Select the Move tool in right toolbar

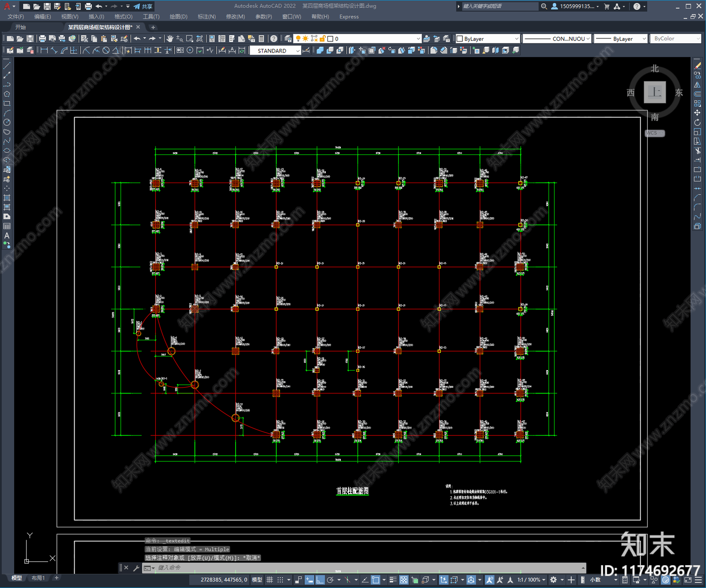[x=697, y=113]
